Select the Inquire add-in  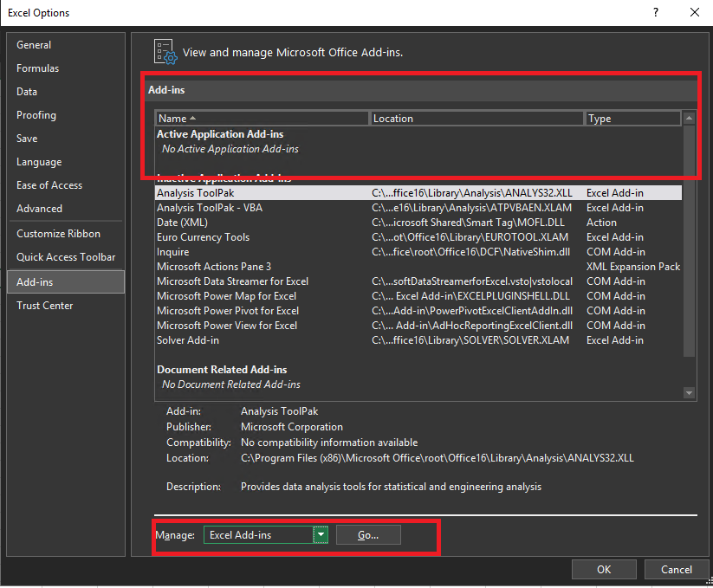(x=418, y=252)
